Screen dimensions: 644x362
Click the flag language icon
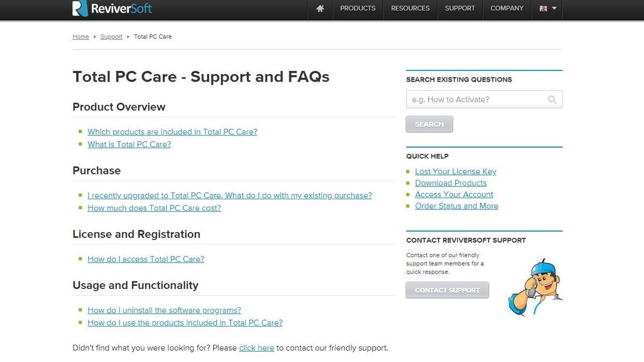click(543, 9)
